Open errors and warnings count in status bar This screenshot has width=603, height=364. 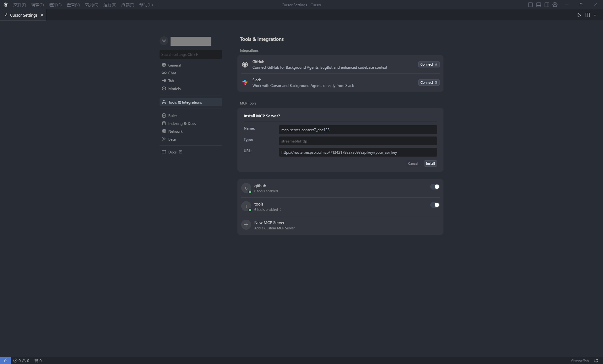(x=21, y=361)
